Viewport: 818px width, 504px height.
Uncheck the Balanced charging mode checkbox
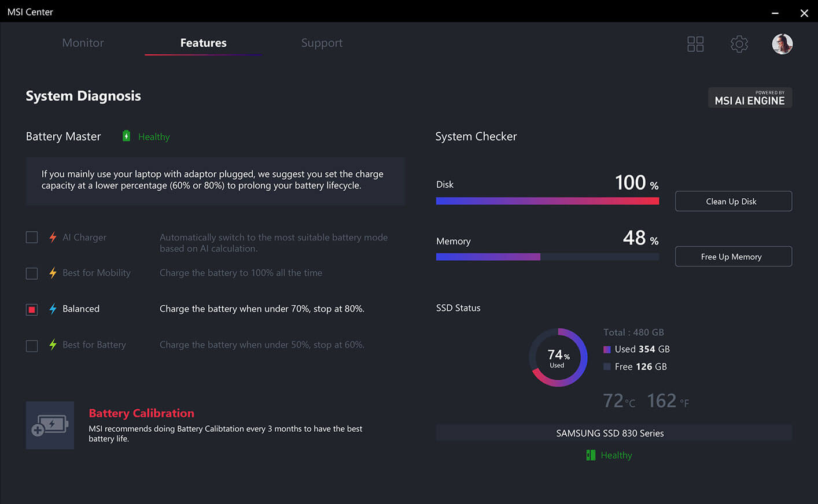click(32, 310)
